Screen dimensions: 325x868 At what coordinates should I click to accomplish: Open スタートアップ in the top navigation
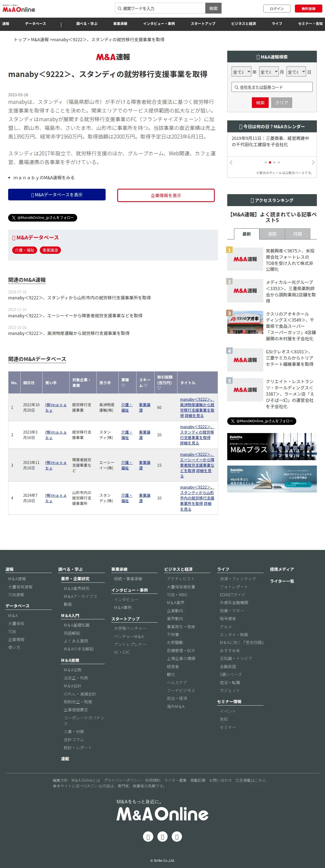(203, 24)
